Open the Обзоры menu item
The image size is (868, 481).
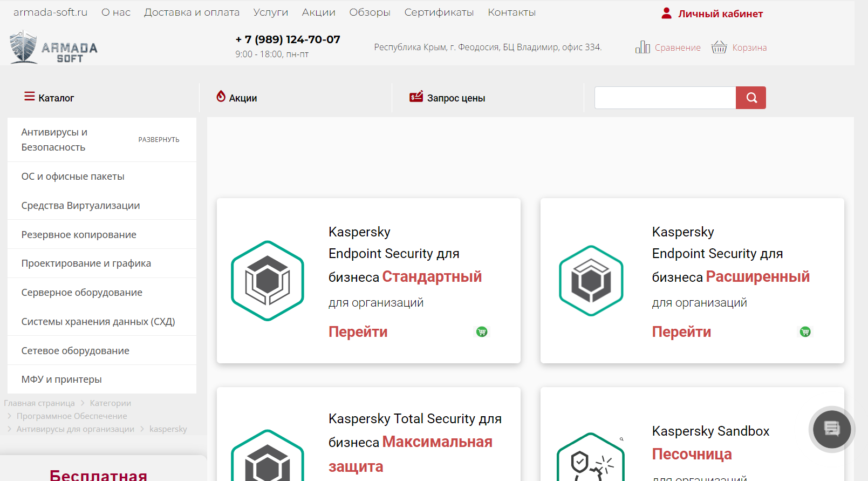[x=370, y=12]
